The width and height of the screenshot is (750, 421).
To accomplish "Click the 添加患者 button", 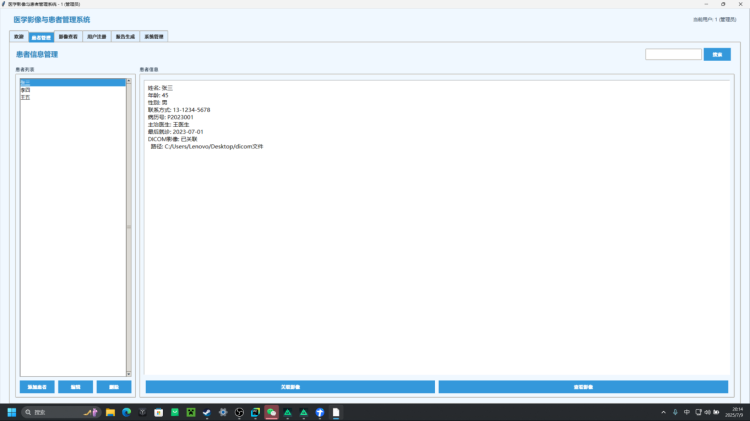I will click(37, 387).
